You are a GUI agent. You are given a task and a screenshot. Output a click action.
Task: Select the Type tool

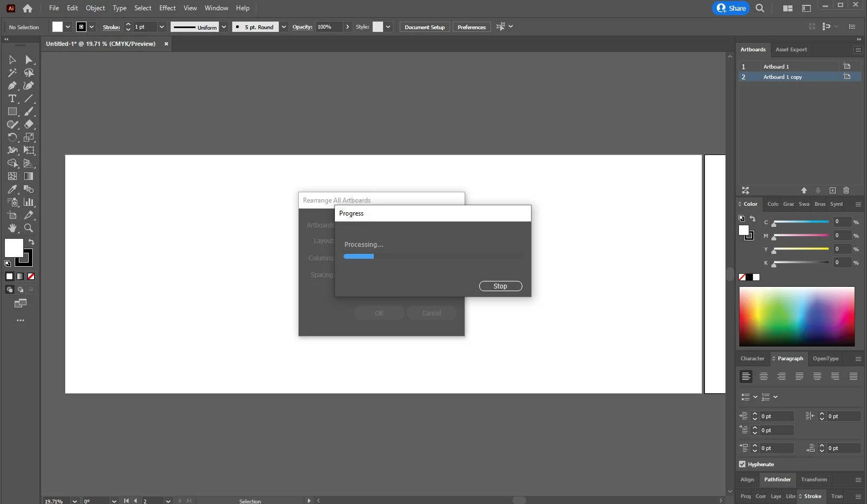(12, 99)
